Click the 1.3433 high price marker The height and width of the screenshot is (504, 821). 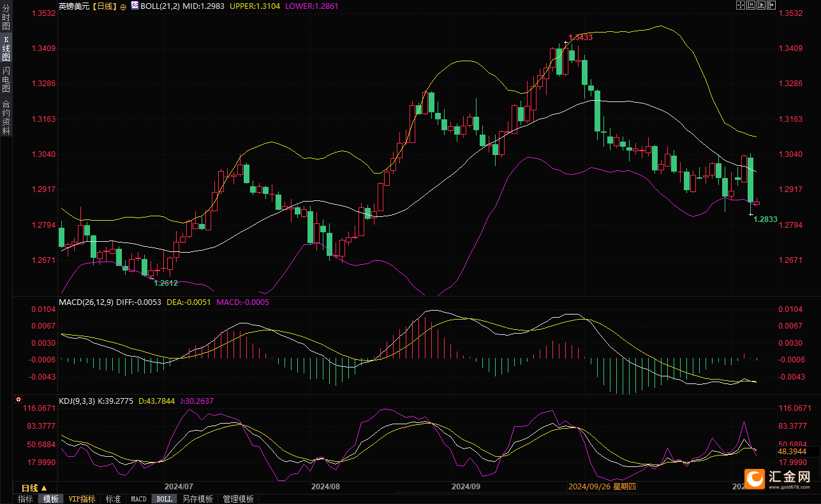pyautogui.click(x=581, y=38)
